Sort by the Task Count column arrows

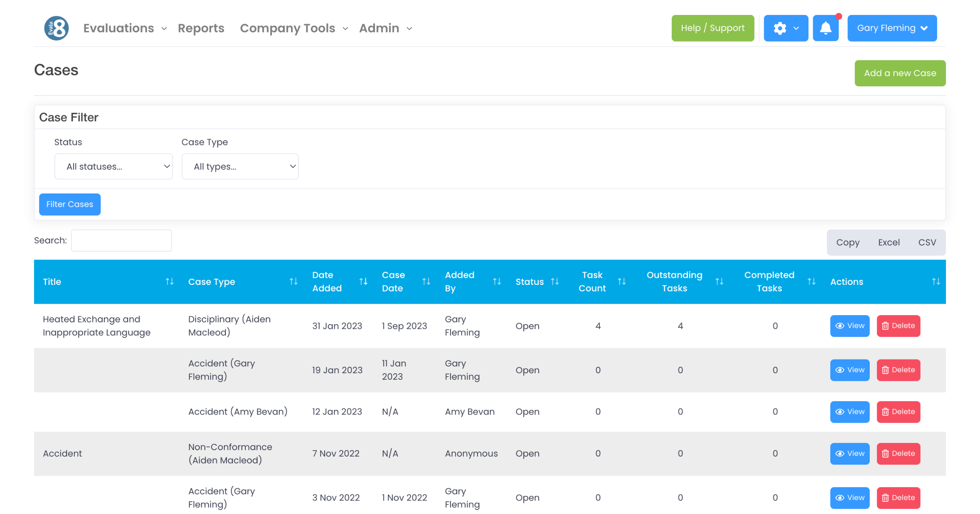click(x=621, y=281)
